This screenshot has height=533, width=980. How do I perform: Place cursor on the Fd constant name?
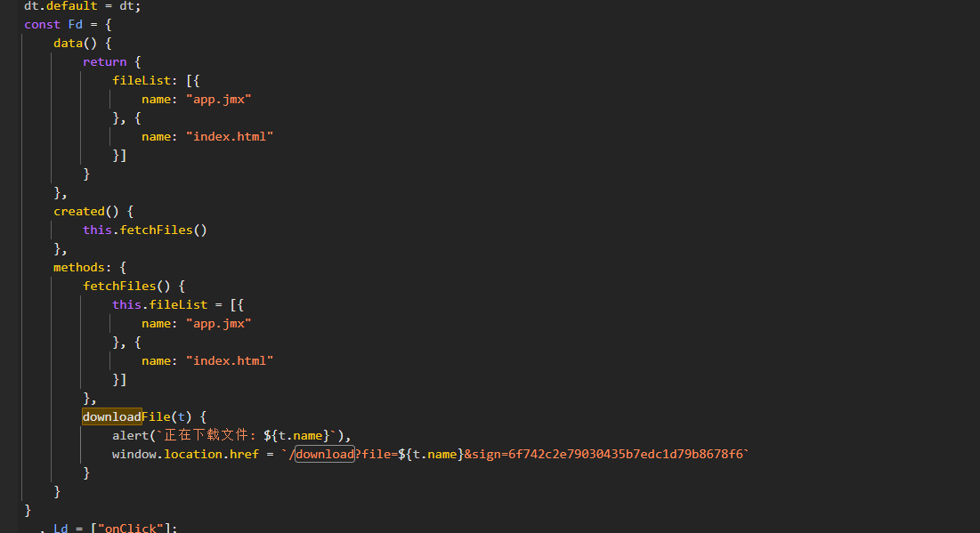75,24
